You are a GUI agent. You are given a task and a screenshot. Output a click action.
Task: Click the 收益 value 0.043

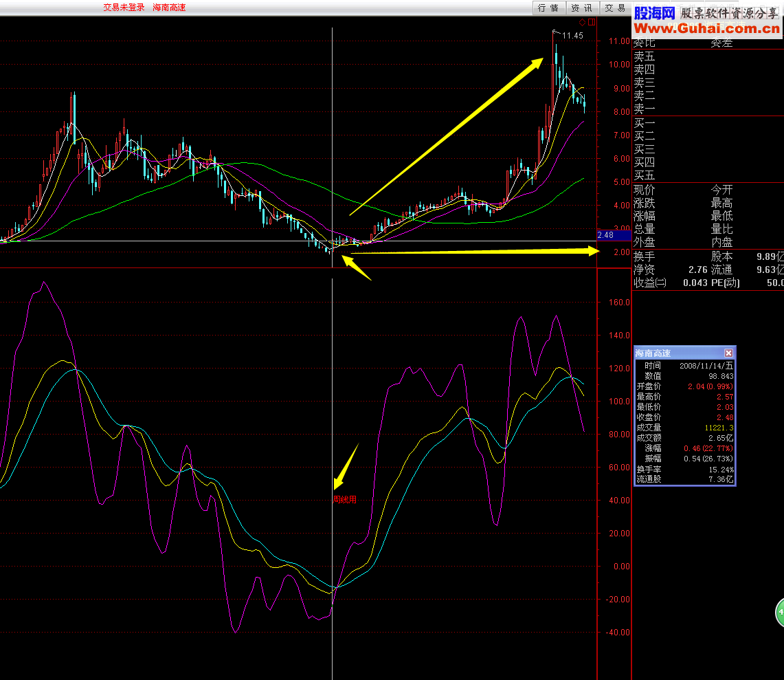[695, 283]
